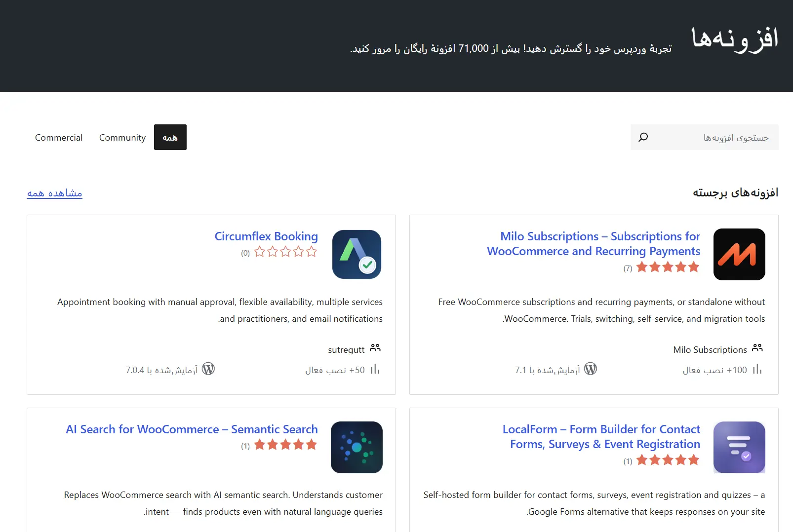
Task: Click the (0) review count on Circumflex
Action: coord(245,253)
